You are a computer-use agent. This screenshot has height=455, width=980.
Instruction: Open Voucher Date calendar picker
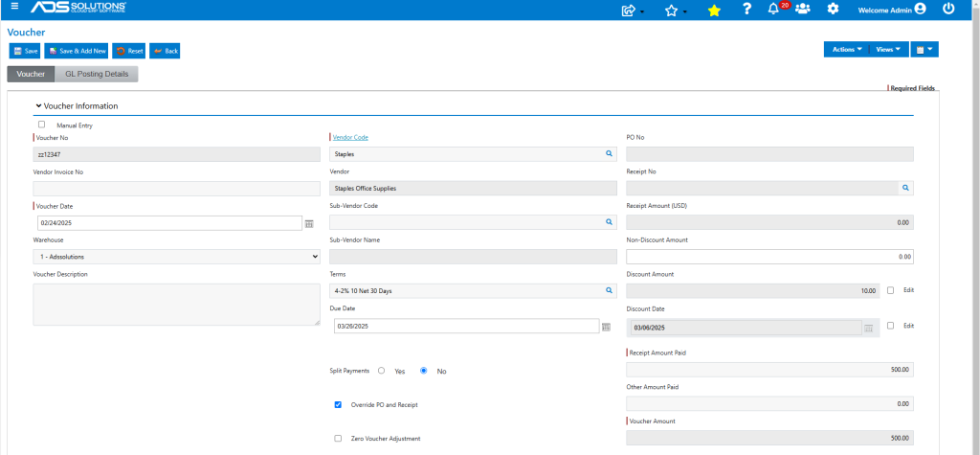pos(309,223)
